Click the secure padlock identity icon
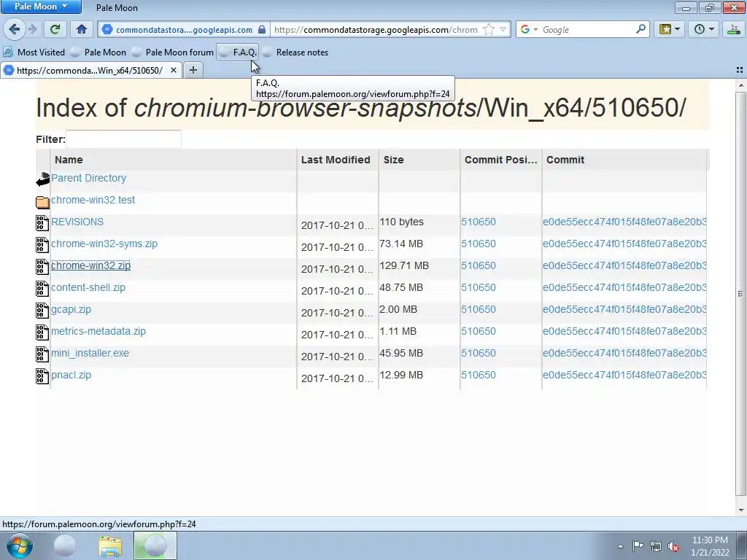This screenshot has height=560, width=747. point(262,29)
